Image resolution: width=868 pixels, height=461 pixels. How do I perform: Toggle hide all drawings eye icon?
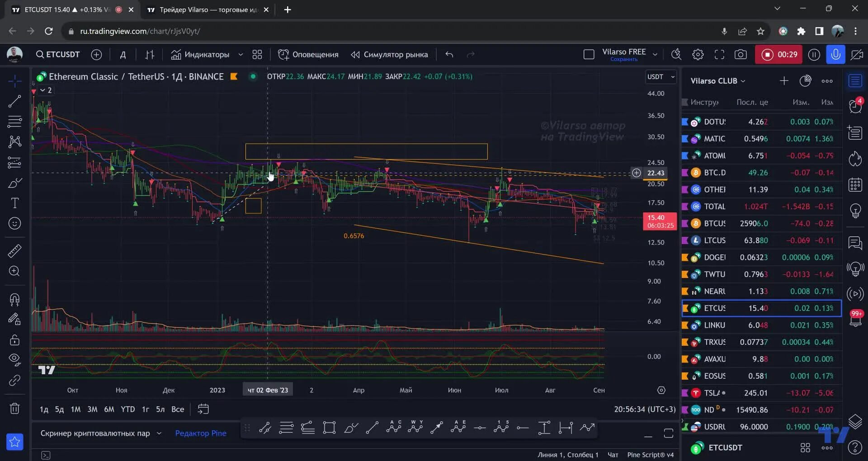click(14, 360)
